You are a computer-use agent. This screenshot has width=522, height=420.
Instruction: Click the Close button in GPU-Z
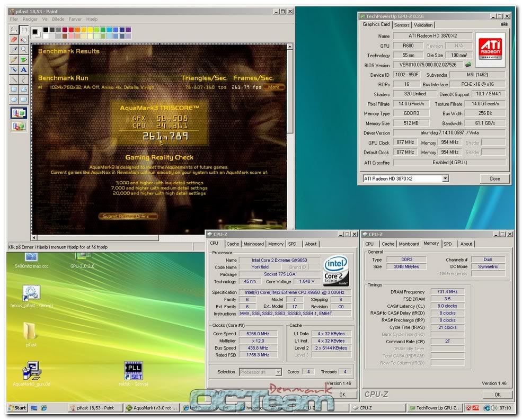pos(494,178)
